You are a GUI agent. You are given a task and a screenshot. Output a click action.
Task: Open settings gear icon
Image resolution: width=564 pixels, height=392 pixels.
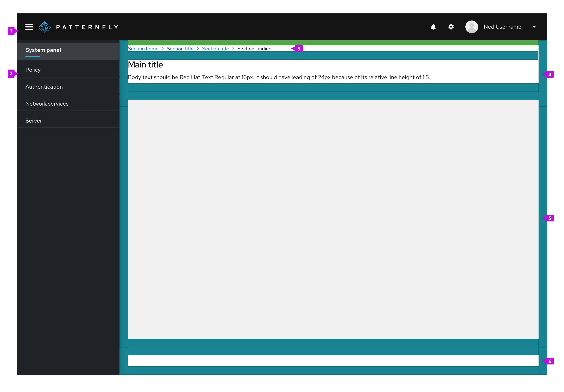[451, 27]
